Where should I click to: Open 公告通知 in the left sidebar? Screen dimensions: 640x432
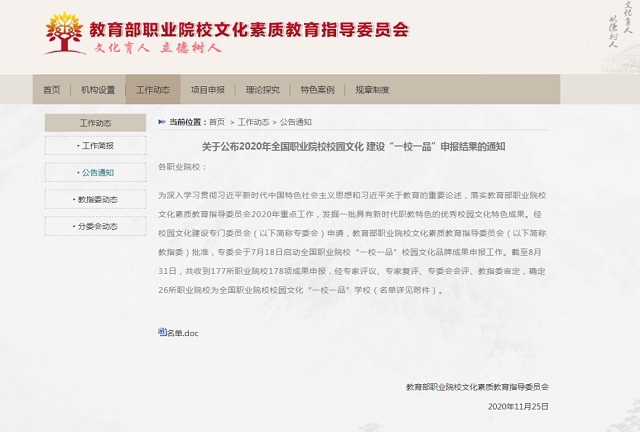pos(97,173)
